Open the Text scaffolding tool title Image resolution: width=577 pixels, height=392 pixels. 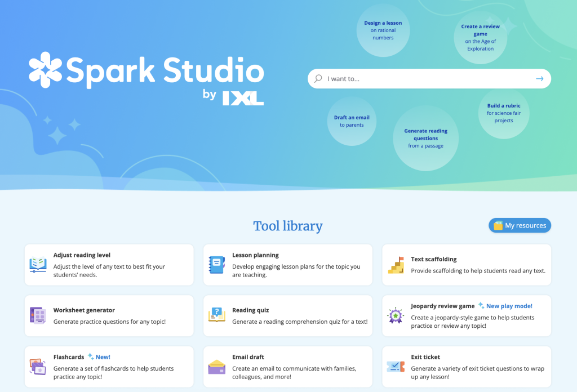pos(433,259)
